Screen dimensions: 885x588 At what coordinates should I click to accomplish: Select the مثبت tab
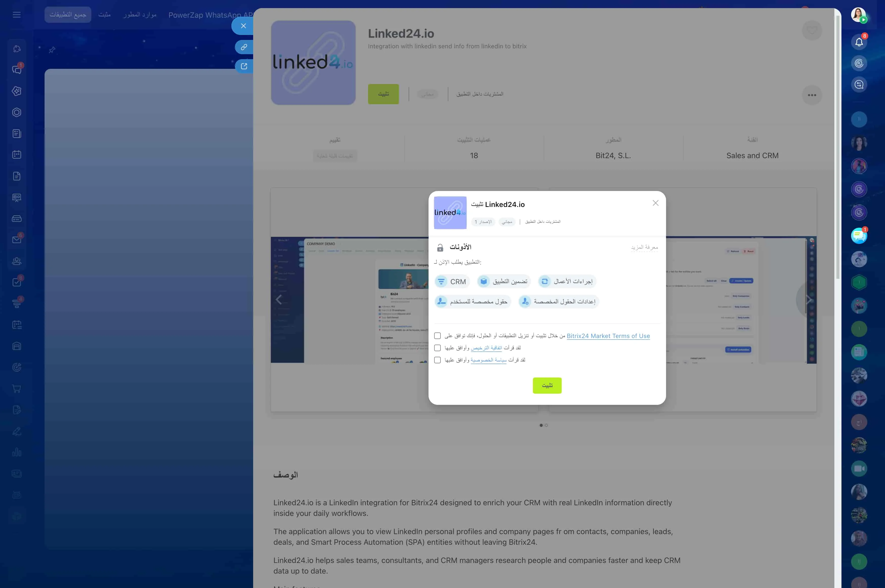(104, 15)
